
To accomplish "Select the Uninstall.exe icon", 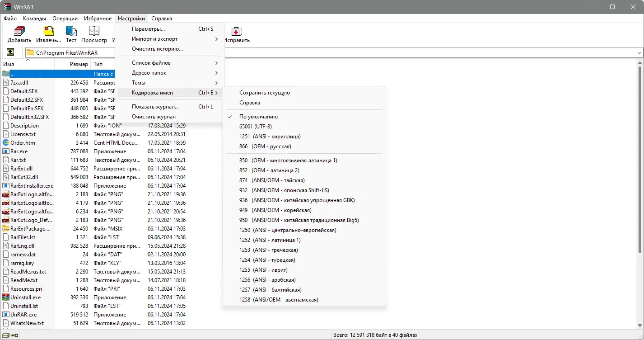I will click(x=6, y=297).
